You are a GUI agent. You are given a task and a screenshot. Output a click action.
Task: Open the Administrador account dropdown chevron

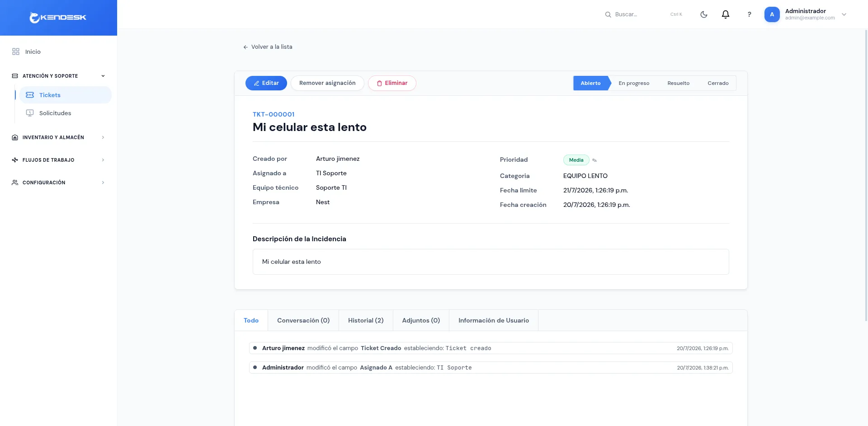coord(844,14)
